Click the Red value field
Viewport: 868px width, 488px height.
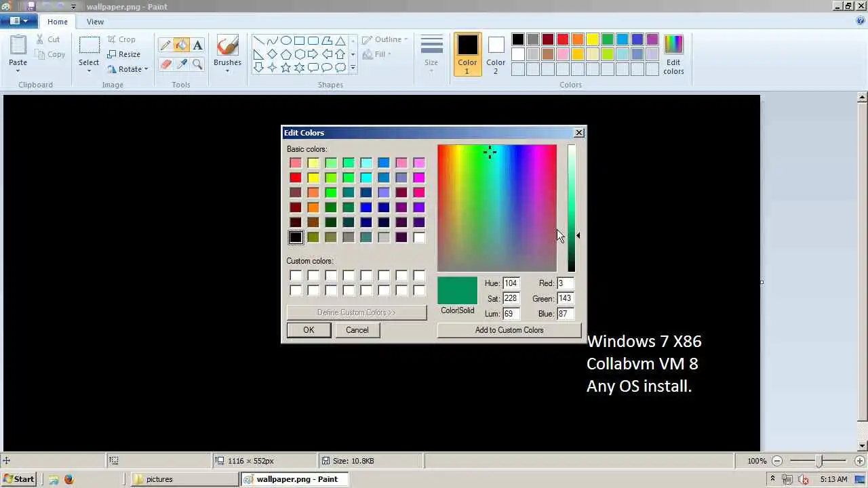[566, 283]
